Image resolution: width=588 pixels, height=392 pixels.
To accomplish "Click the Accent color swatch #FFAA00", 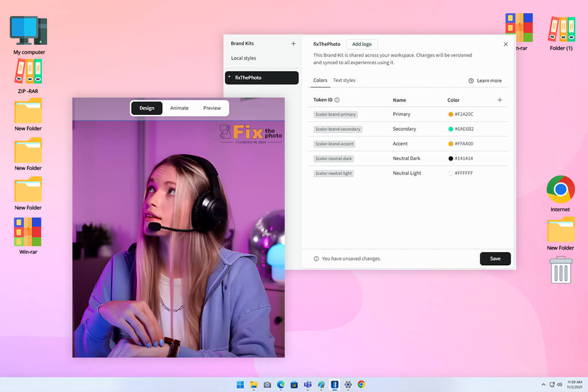I will click(x=451, y=143).
